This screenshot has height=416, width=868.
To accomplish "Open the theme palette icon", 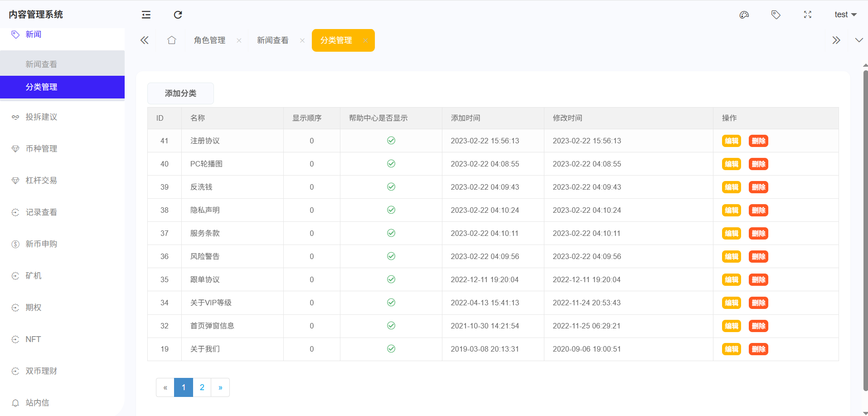I will pyautogui.click(x=744, y=15).
